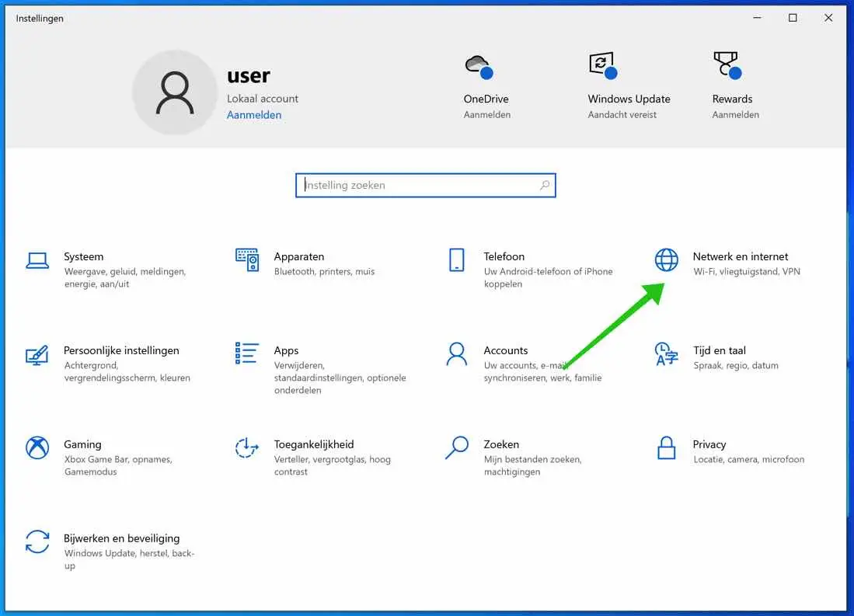This screenshot has height=616, width=854.
Task: Open the Accounts person icon
Action: 456,354
